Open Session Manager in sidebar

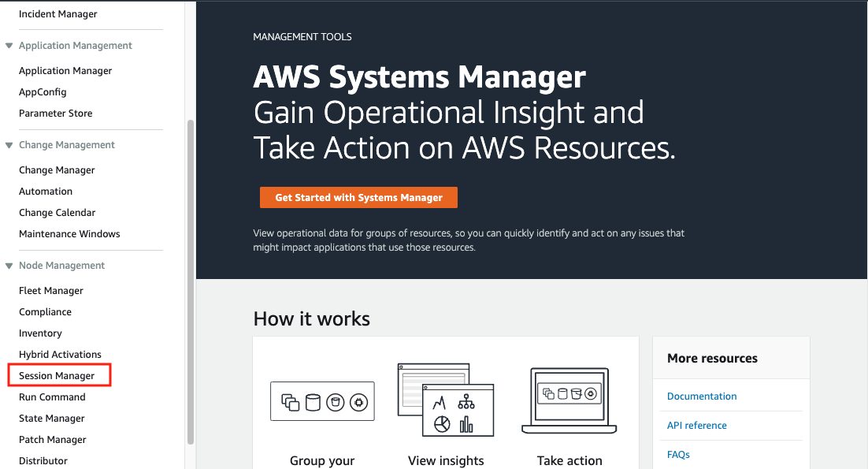(x=57, y=376)
